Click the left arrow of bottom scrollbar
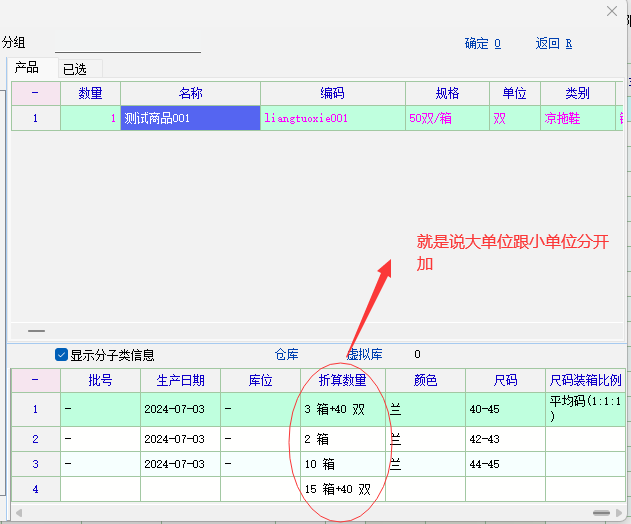This screenshot has height=524, width=631. [x=17, y=513]
